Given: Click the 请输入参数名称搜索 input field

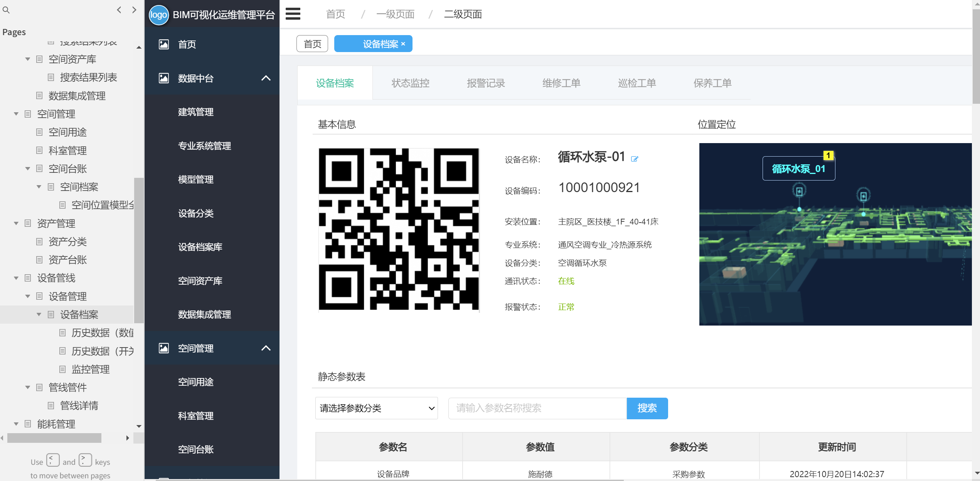Looking at the screenshot, I should click(x=537, y=408).
